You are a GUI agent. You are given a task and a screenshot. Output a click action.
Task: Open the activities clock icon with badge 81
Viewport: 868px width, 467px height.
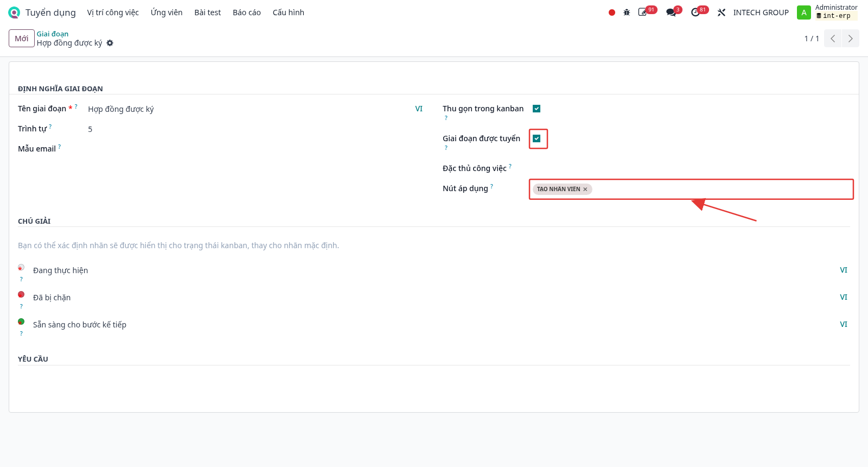click(695, 12)
